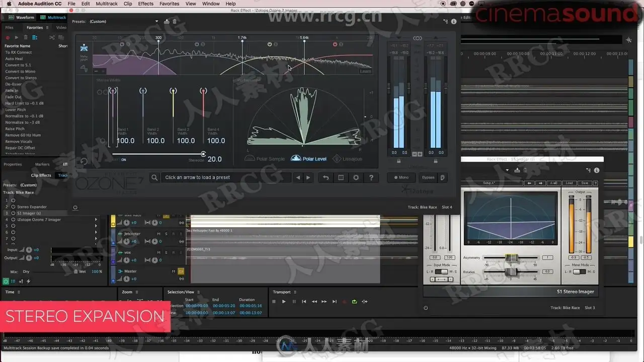
Task: Click the Ozone ear bypass icon
Action: point(442,177)
